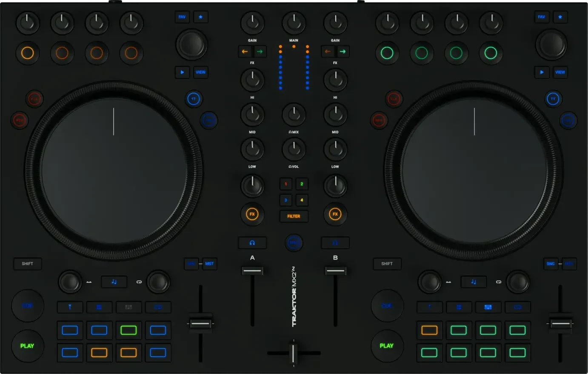588x374 pixels.
Task: Select the loop pad mode on deck B
Action: coord(517,307)
